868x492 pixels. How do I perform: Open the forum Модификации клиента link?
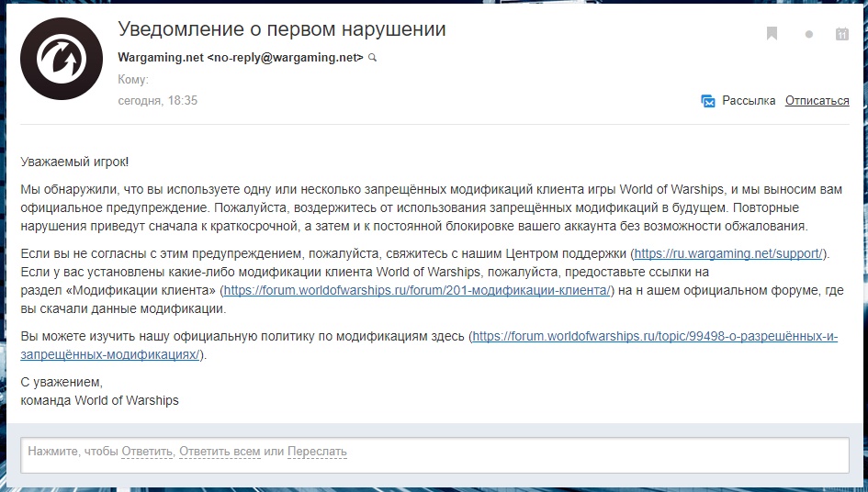coord(417,290)
